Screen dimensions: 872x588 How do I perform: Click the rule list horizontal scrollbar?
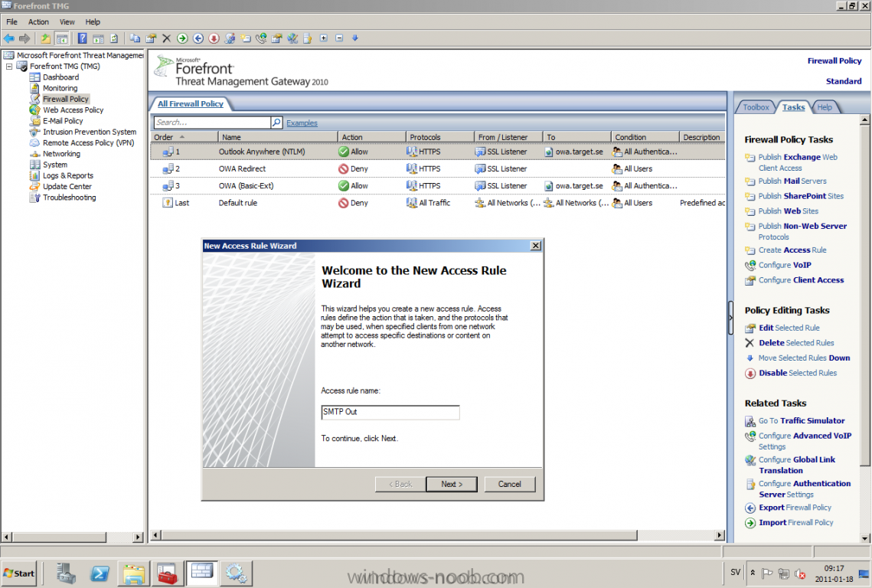tap(400, 535)
